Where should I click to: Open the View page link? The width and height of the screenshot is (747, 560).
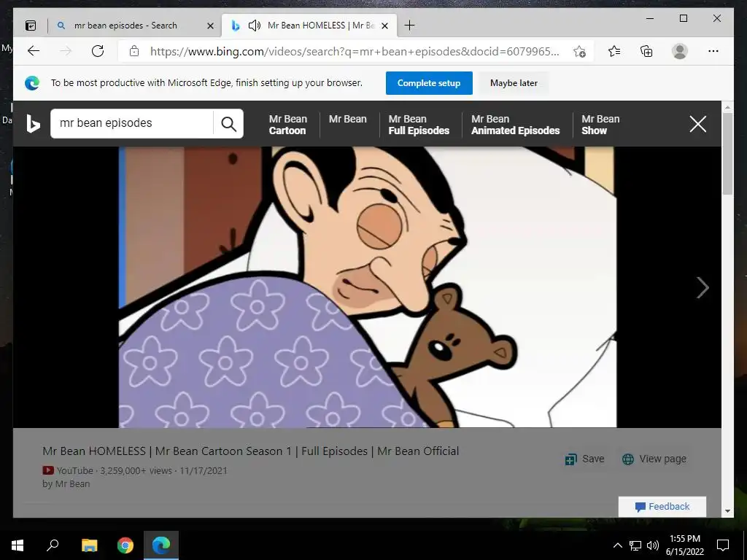(654, 459)
